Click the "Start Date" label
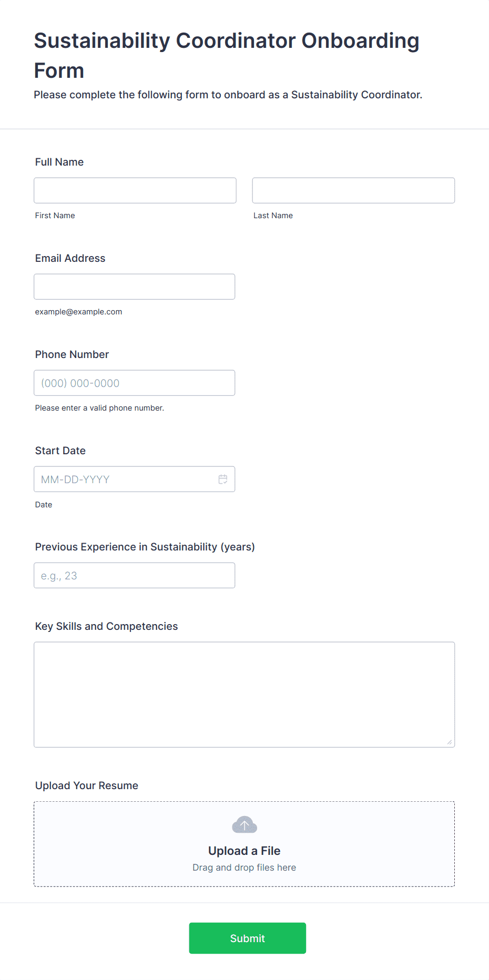 (60, 451)
